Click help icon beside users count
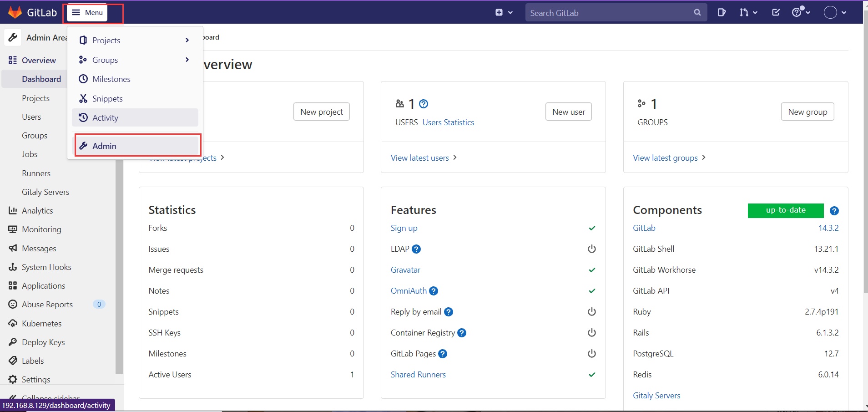 (x=424, y=104)
